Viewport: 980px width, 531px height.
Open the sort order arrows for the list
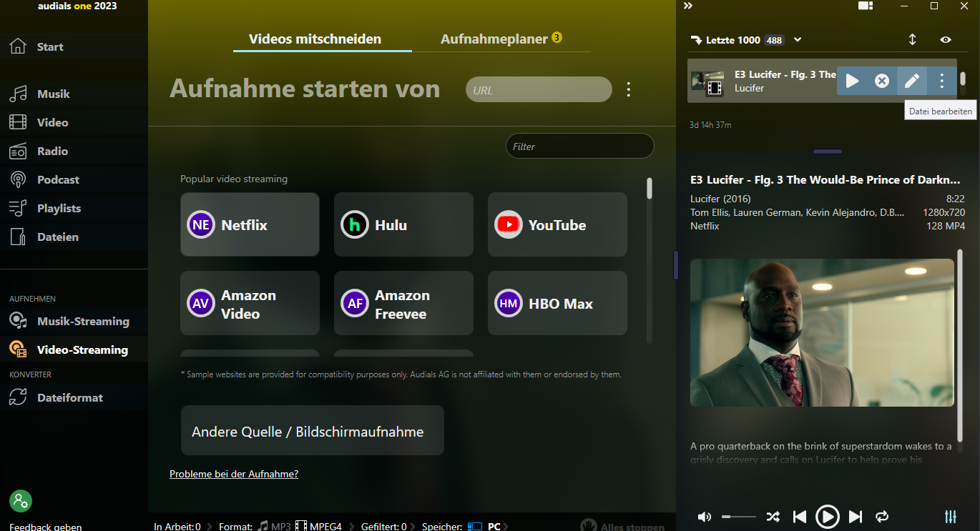point(913,40)
